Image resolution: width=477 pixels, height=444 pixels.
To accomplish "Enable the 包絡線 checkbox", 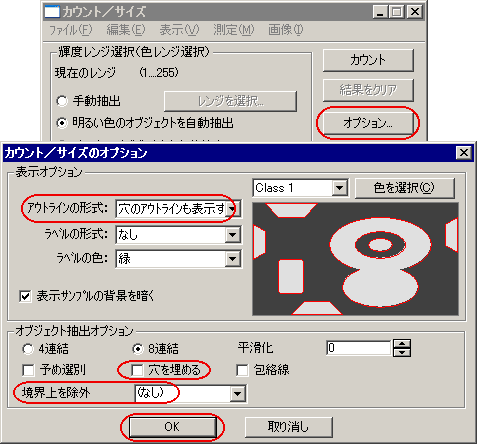I will [x=242, y=370].
